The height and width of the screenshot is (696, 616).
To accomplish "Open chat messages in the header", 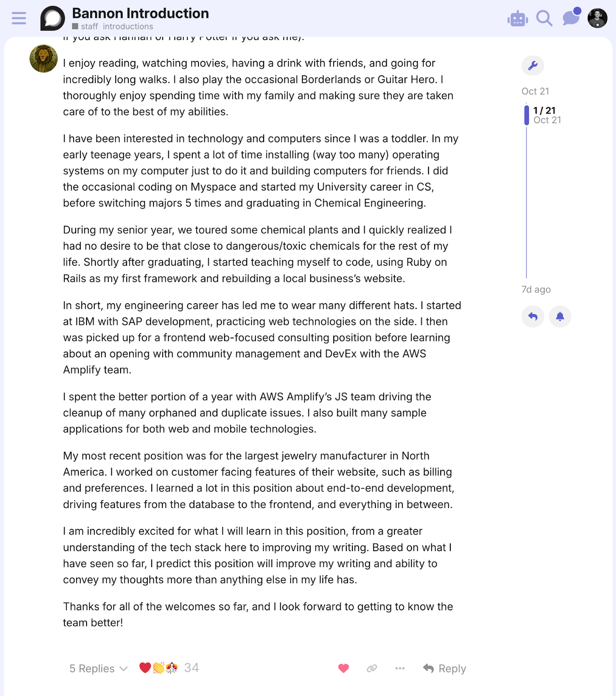I will click(x=571, y=18).
